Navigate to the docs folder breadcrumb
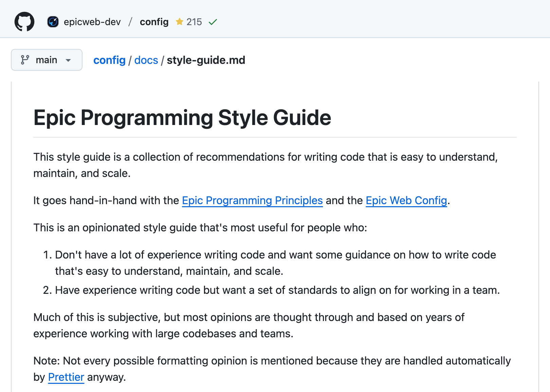Image resolution: width=550 pixels, height=392 pixels. 146,60
